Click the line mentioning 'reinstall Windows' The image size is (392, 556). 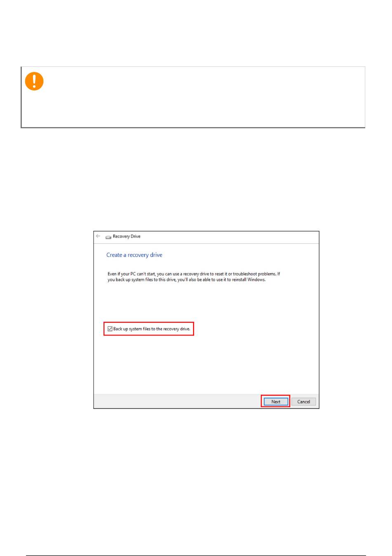[x=187, y=280]
